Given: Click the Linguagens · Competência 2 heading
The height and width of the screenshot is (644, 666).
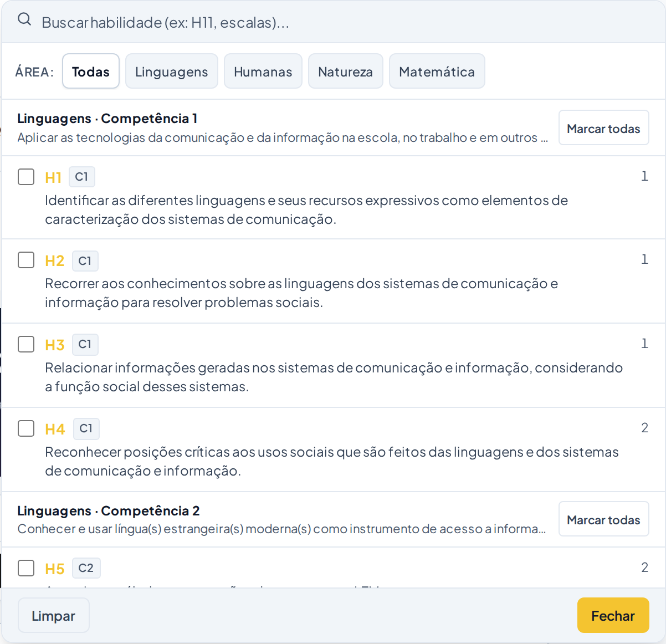Looking at the screenshot, I should [109, 511].
